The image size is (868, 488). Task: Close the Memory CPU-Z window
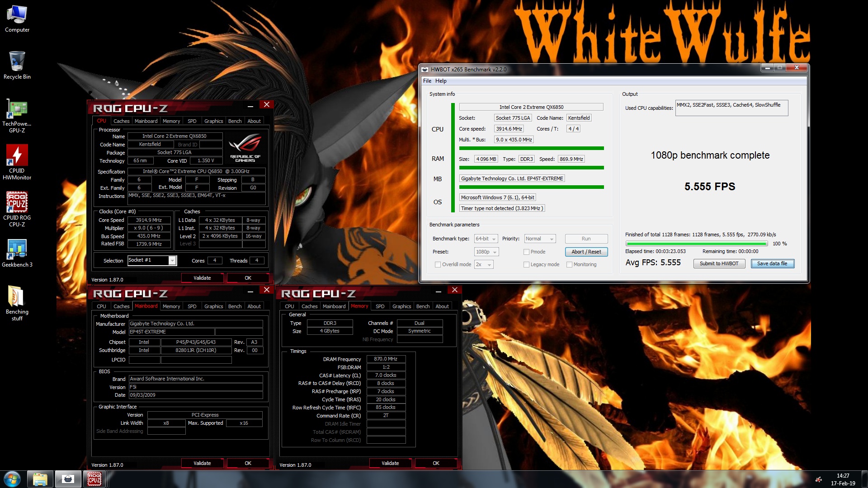coord(455,290)
